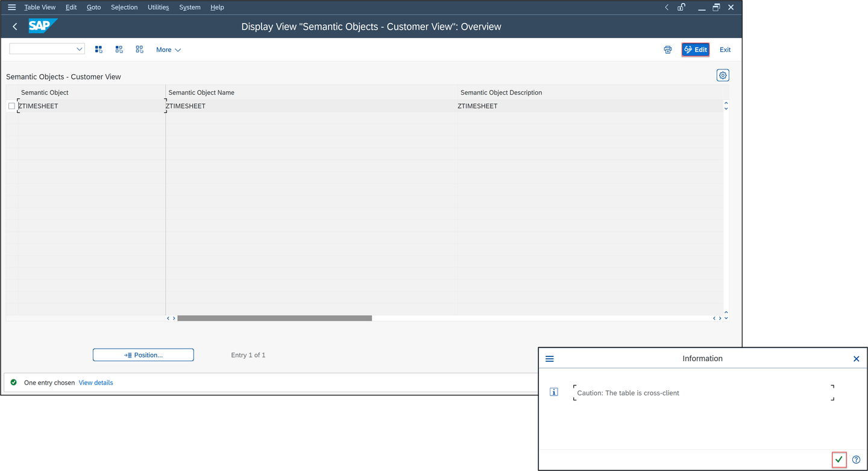Print the view using the printer icon
The height and width of the screenshot is (471, 868).
(668, 49)
